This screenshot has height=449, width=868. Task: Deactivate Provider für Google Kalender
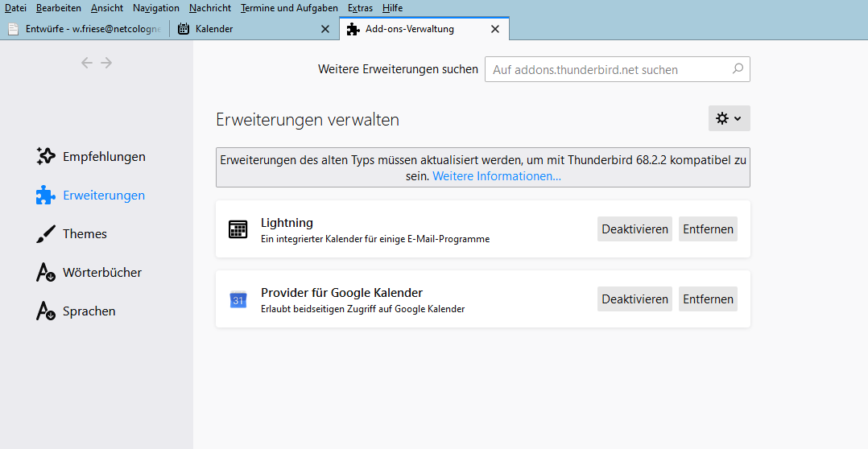pos(634,299)
